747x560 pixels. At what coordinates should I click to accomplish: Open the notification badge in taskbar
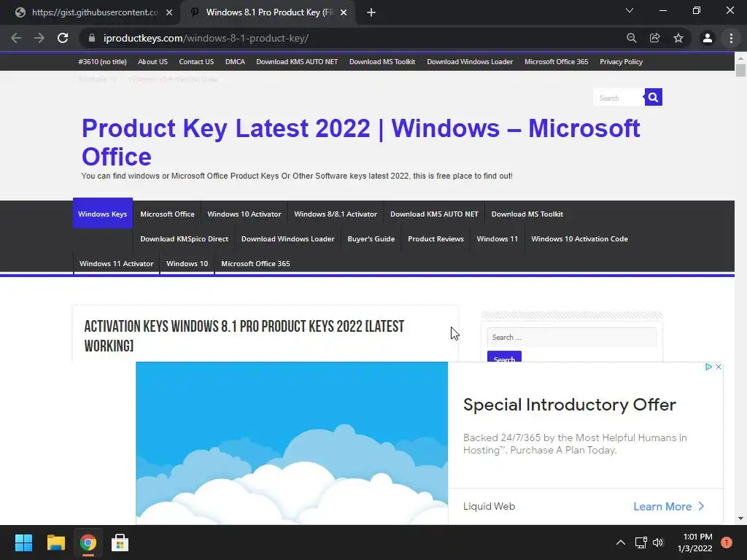click(x=726, y=542)
